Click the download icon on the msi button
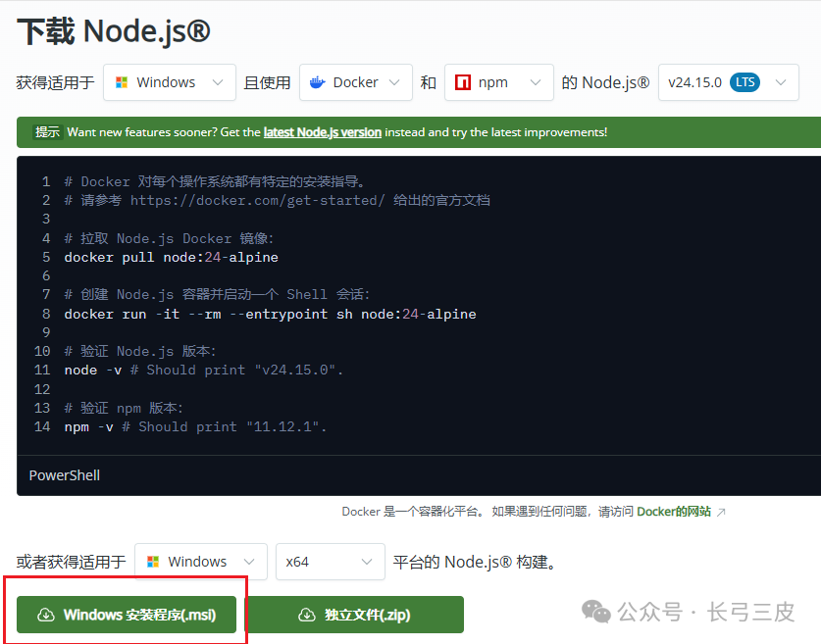Viewport: 821px width, 644px height. click(46, 615)
